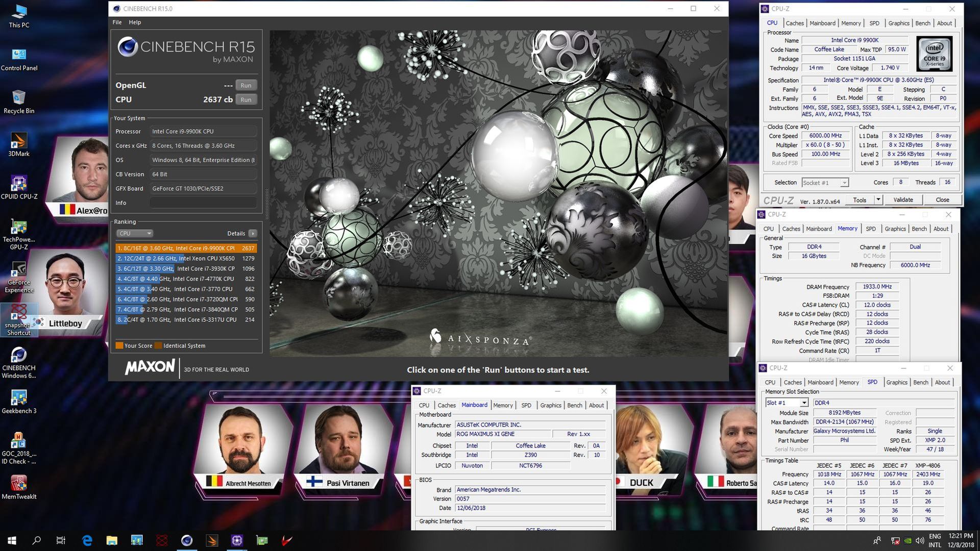
Task: Open the TechPowerUp GPU-Z desktop icon
Action: (x=19, y=235)
